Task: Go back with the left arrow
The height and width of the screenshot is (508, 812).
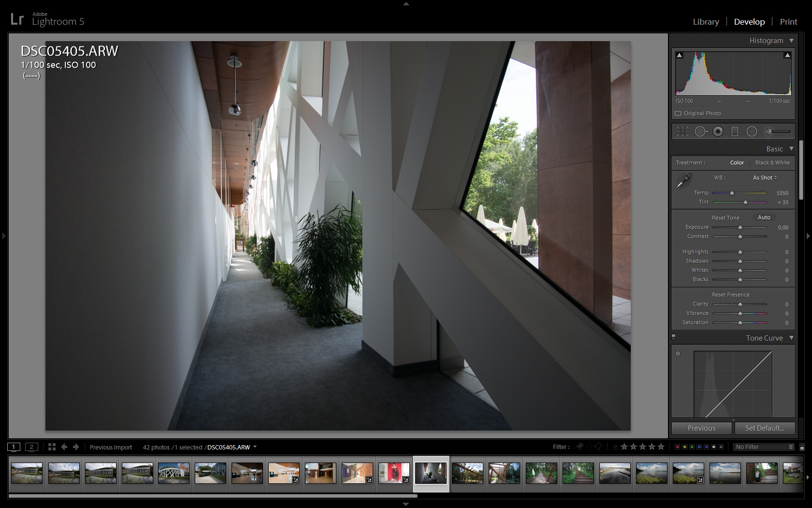Action: coord(64,447)
